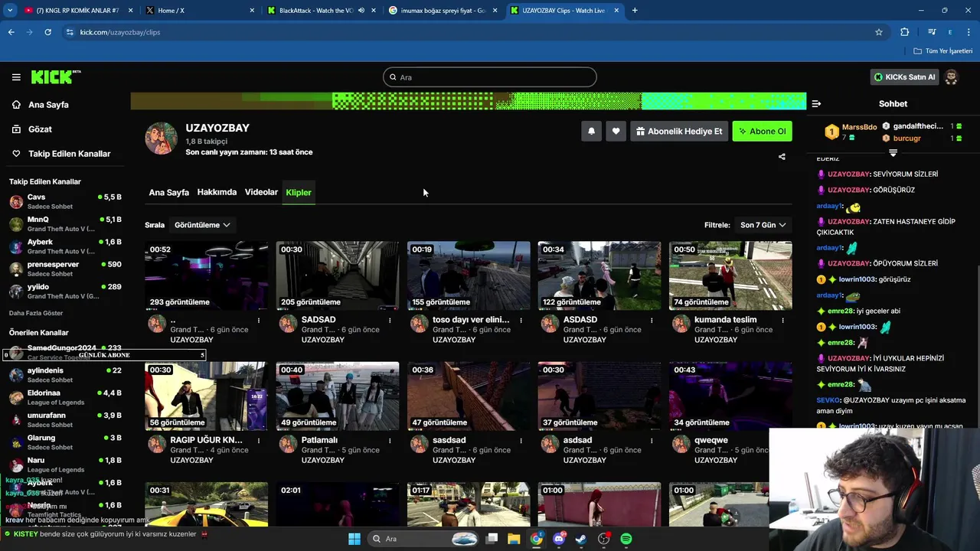
Task: Click the Patlamalı clip title
Action: click(x=319, y=440)
